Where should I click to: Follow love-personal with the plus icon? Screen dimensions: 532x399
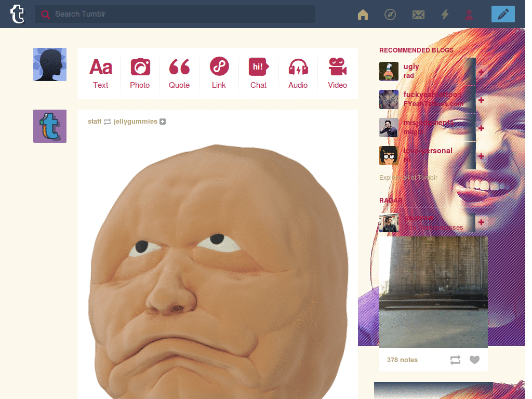pyautogui.click(x=481, y=156)
